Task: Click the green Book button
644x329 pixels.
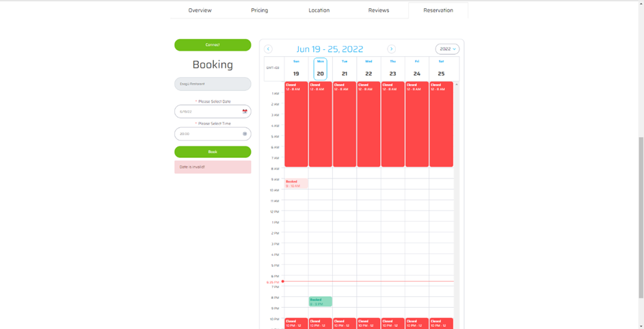Action: pos(213,152)
